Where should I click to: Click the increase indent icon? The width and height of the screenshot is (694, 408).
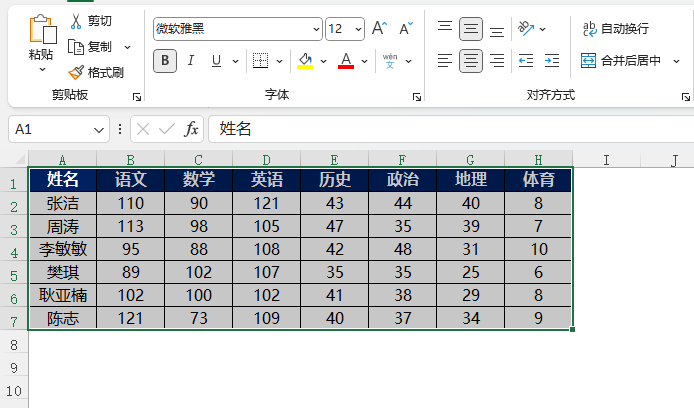click(552, 61)
